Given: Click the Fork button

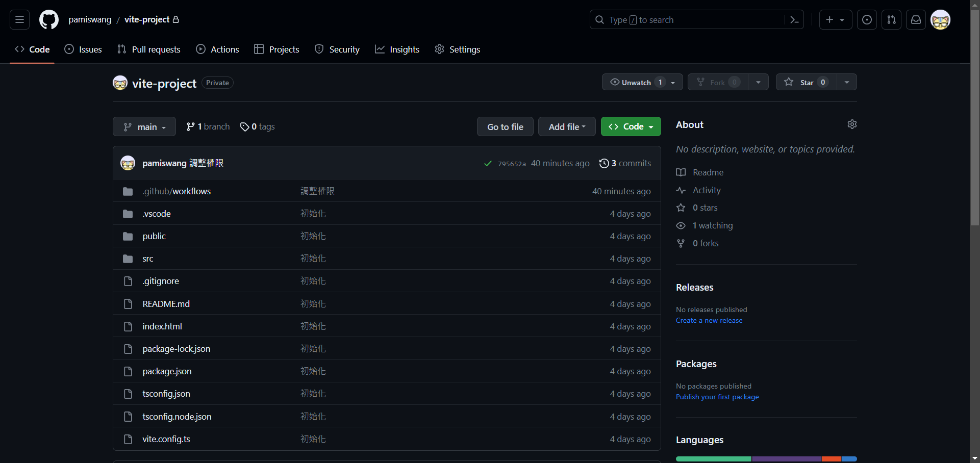Looking at the screenshot, I should pos(718,82).
